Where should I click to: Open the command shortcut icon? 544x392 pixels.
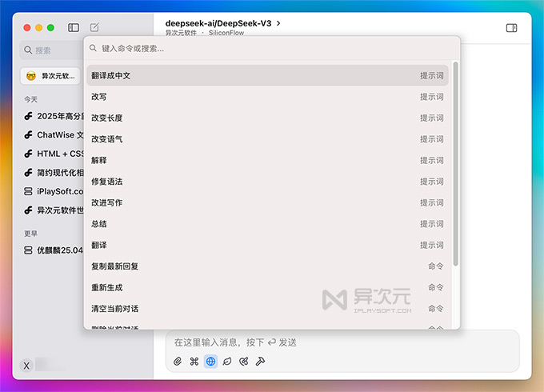click(194, 362)
